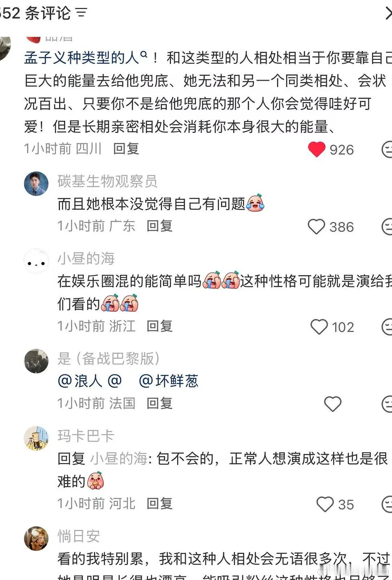This screenshot has height=580, width=392.
Task: Like 碳基生物观察员's comment with 386 likes
Action: [316, 227]
